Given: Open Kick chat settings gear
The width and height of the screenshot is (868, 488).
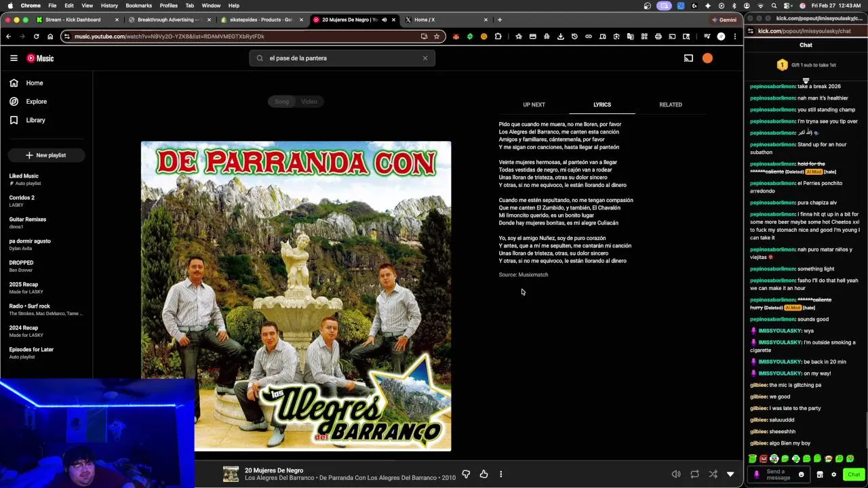Looking at the screenshot, I should coord(833,474).
